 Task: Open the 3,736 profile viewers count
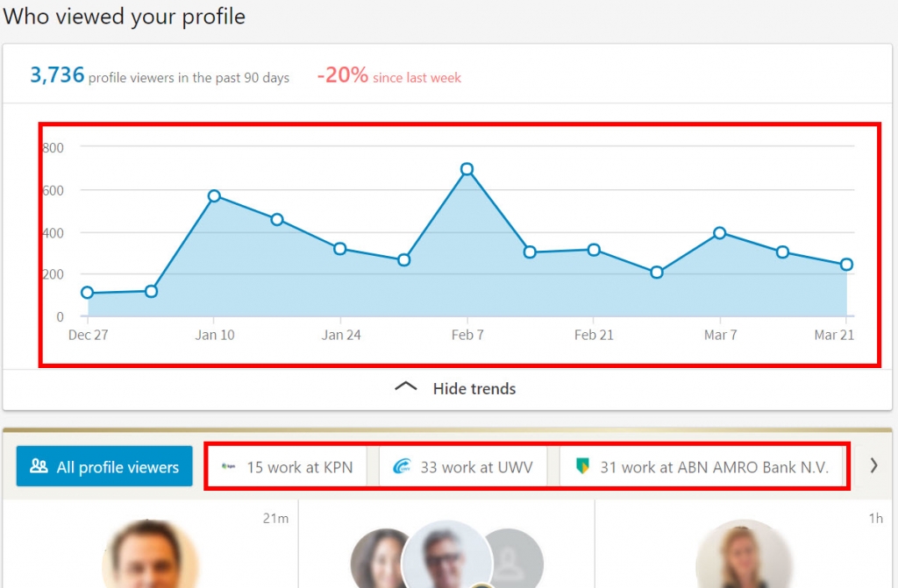57,76
